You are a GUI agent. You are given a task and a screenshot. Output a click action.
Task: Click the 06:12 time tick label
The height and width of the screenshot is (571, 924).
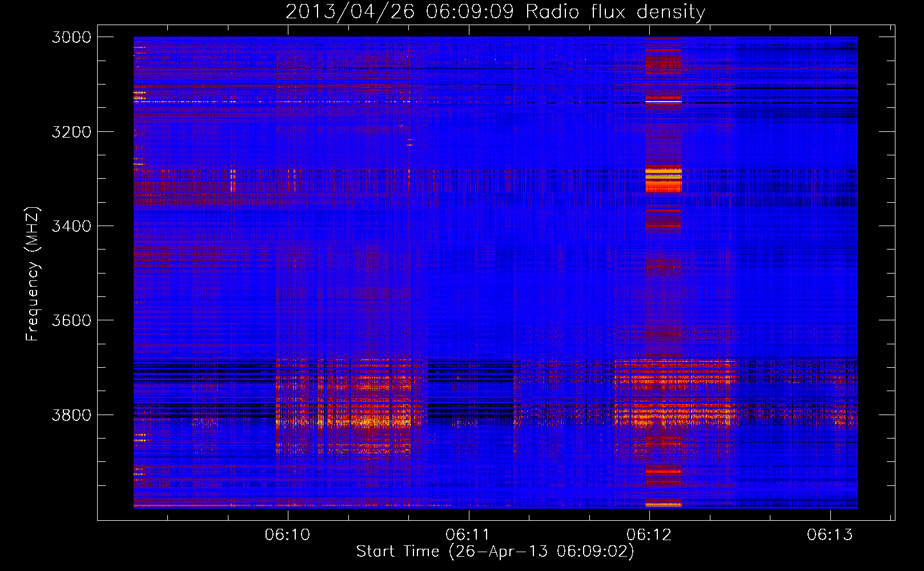(x=649, y=534)
